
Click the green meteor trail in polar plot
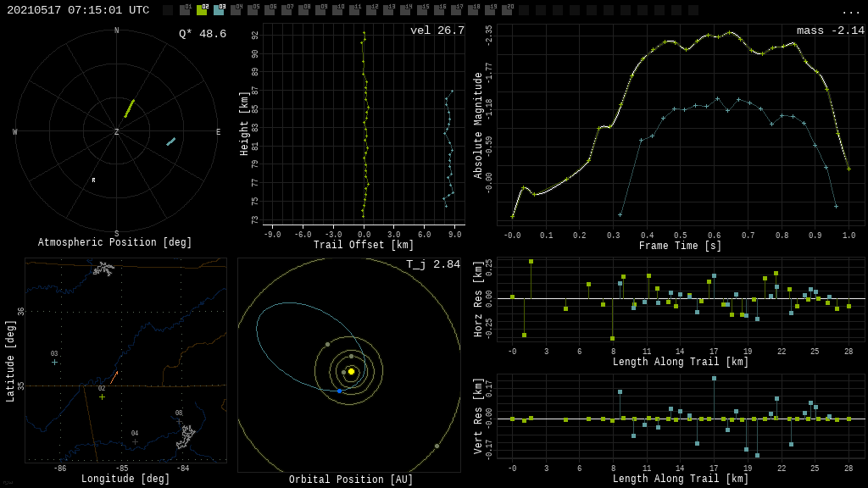pyautogui.click(x=130, y=108)
